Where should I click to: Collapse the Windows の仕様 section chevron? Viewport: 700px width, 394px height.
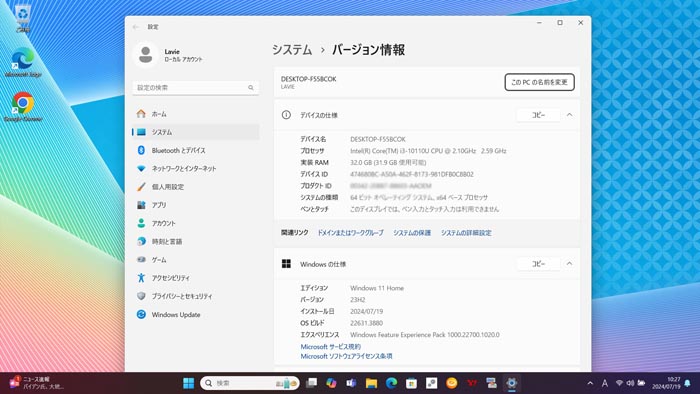pyautogui.click(x=570, y=264)
